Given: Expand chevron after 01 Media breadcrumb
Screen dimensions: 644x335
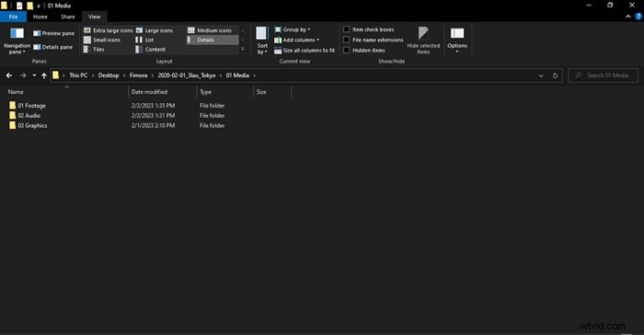Looking at the screenshot, I should click(x=255, y=75).
